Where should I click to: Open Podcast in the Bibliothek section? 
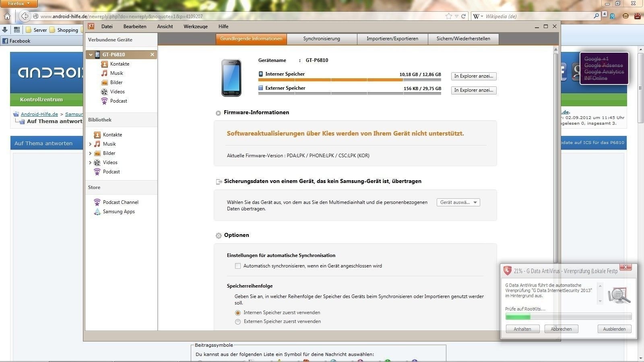111,172
